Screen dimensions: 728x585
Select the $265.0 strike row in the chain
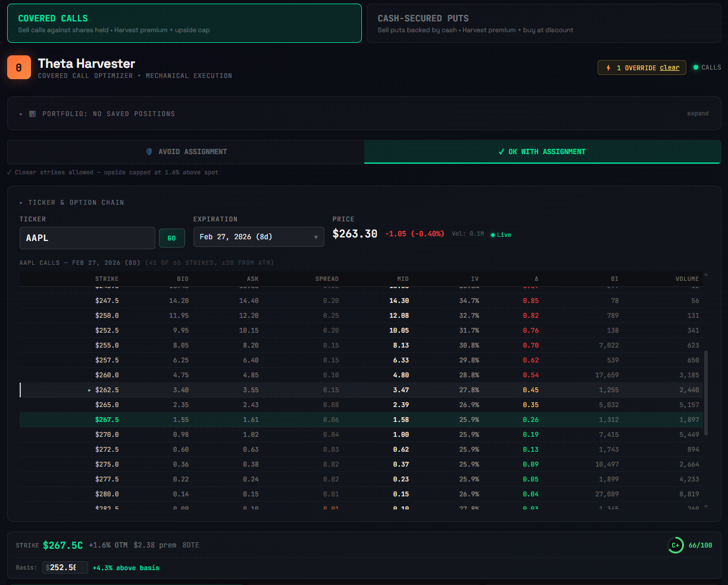[x=238, y=405]
